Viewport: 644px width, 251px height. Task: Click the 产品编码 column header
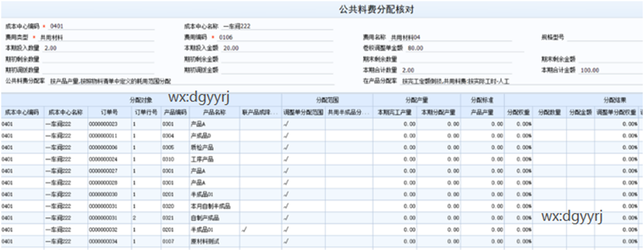pyautogui.click(x=175, y=112)
